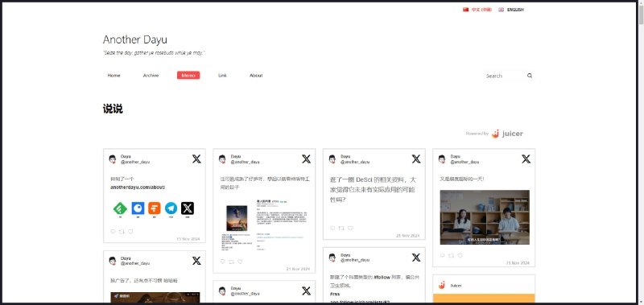The height and width of the screenshot is (305, 644).
Task: Open the movie poster screenshot thumbnail
Action: point(264,225)
